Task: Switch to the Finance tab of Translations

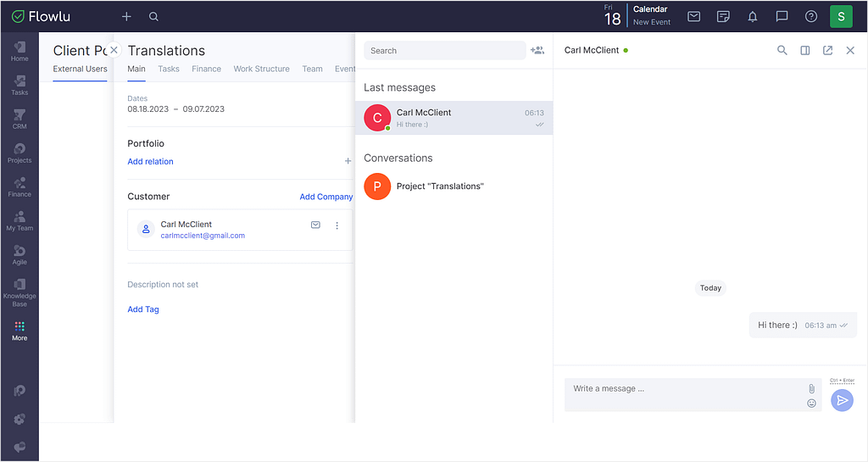Action: point(206,69)
